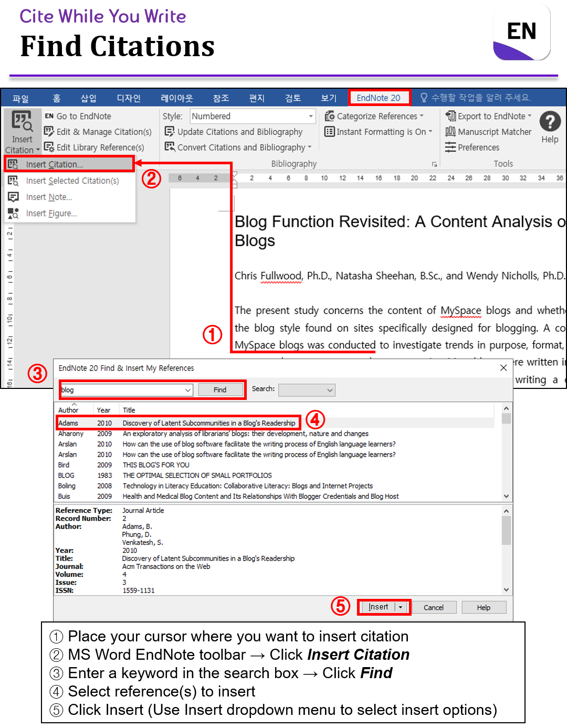Switch to the EndNote 20 ribbon tab
567x728 pixels.
(379, 98)
